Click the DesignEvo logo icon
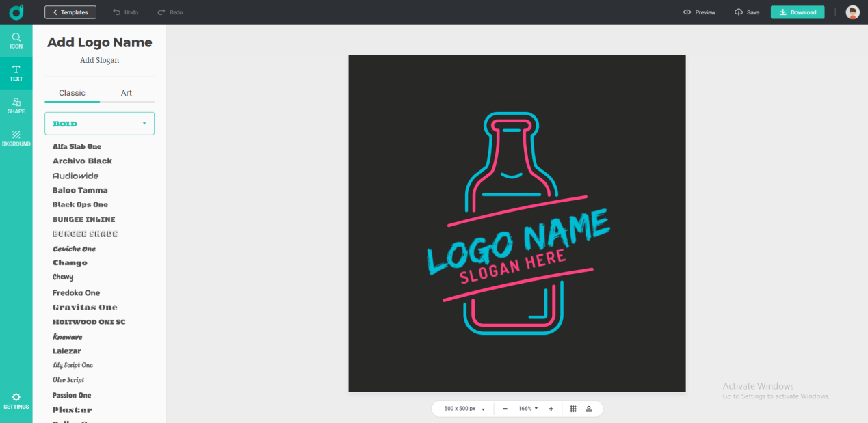Viewport: 868px width, 423px height. coord(16,12)
